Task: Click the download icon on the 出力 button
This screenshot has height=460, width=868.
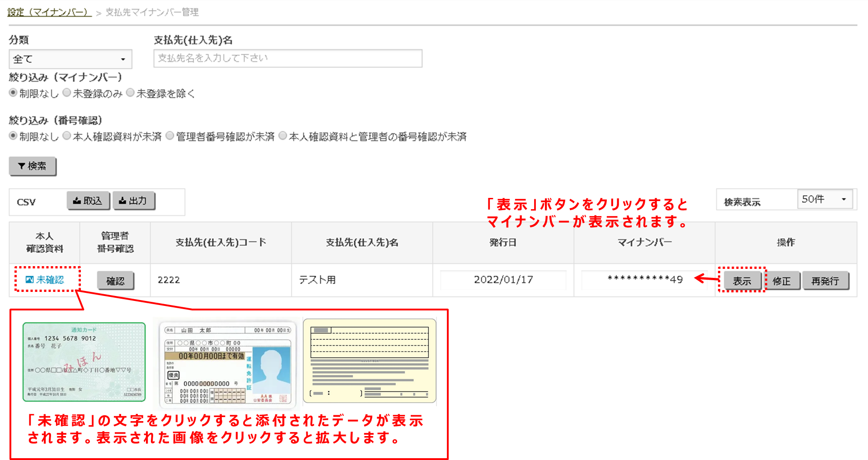Action: 122,200
